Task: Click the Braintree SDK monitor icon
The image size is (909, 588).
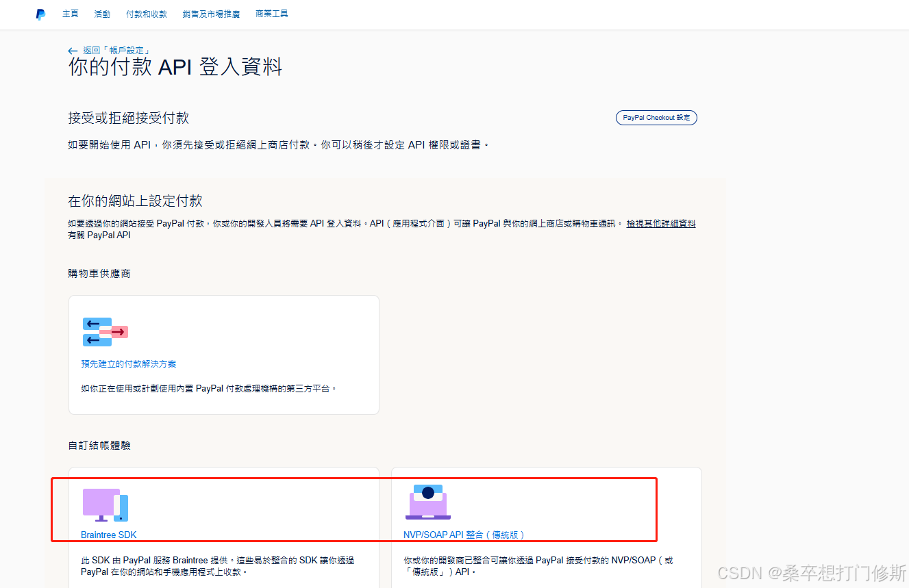Action: point(105,505)
